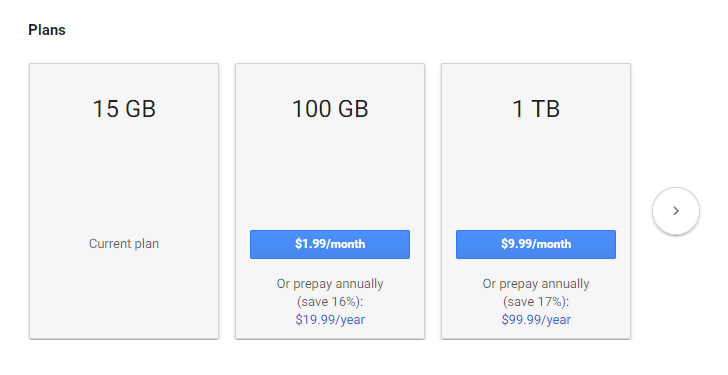Open the $19.99/year prepay link
728x375 pixels.
330,319
